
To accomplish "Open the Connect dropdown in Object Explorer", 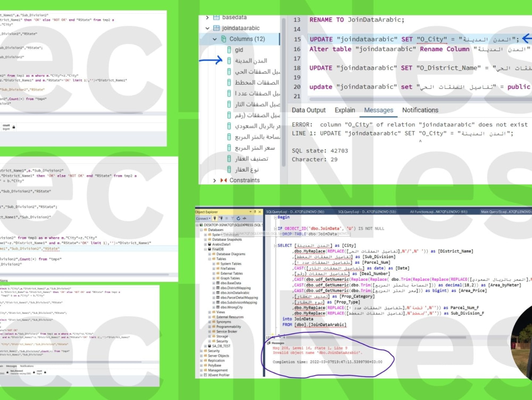I will pyautogui.click(x=203, y=218).
